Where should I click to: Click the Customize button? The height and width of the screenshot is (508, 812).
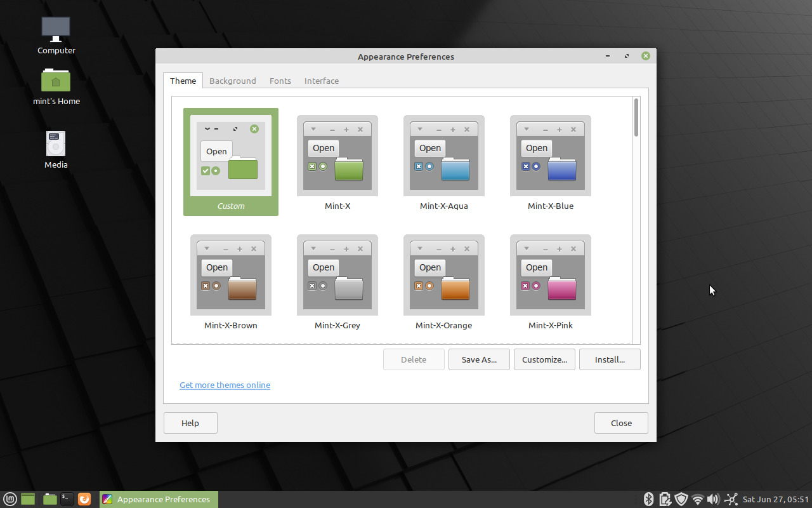[x=544, y=359]
